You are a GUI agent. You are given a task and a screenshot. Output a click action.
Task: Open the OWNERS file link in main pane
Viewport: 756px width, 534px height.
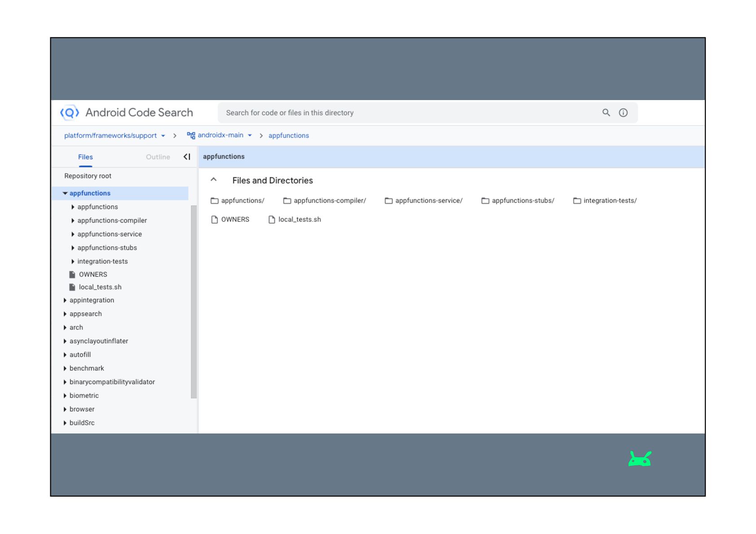(x=235, y=219)
